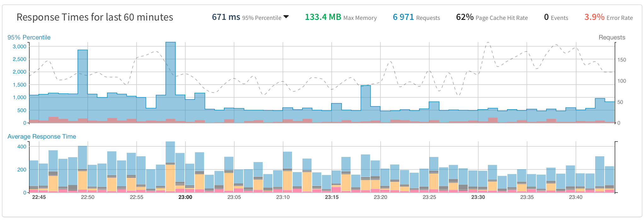Click the 3,000 y-axis tick label

20,46
